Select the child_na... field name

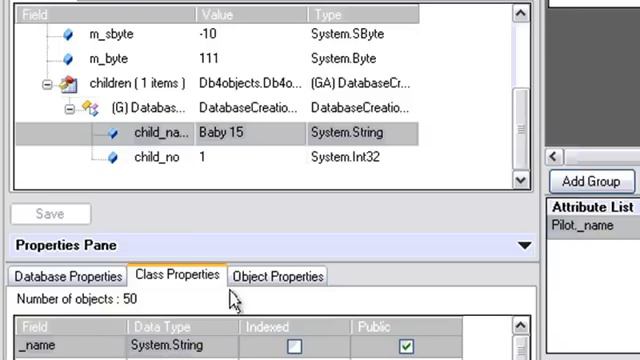(x=162, y=133)
